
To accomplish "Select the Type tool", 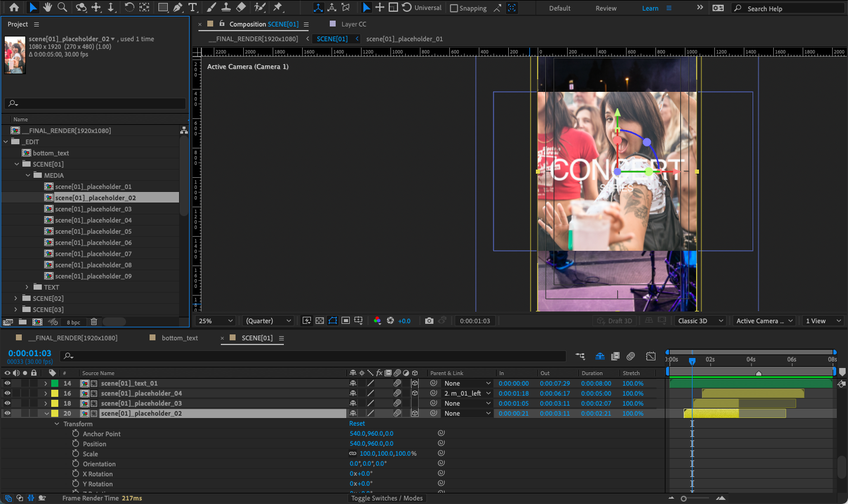I will tap(193, 8).
